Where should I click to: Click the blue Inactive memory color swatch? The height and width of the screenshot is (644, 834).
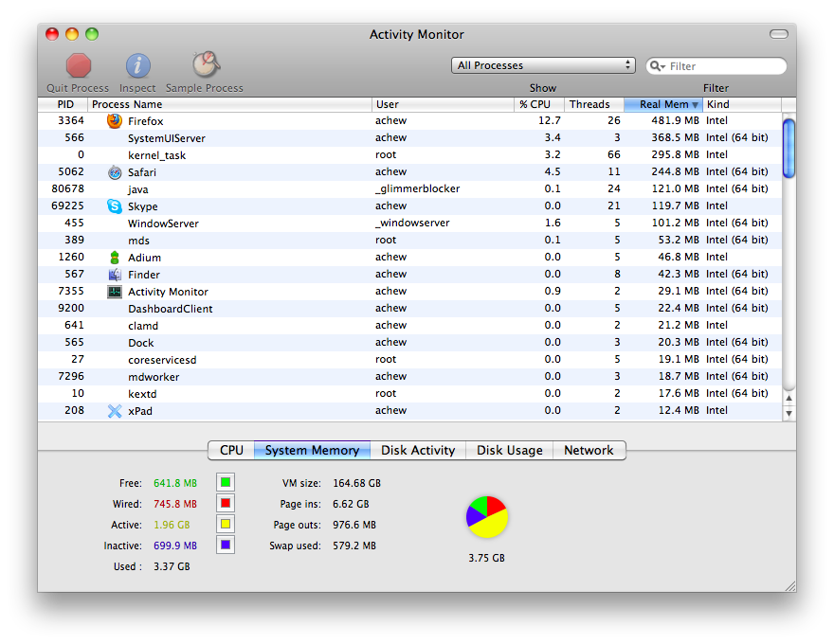pyautogui.click(x=226, y=545)
